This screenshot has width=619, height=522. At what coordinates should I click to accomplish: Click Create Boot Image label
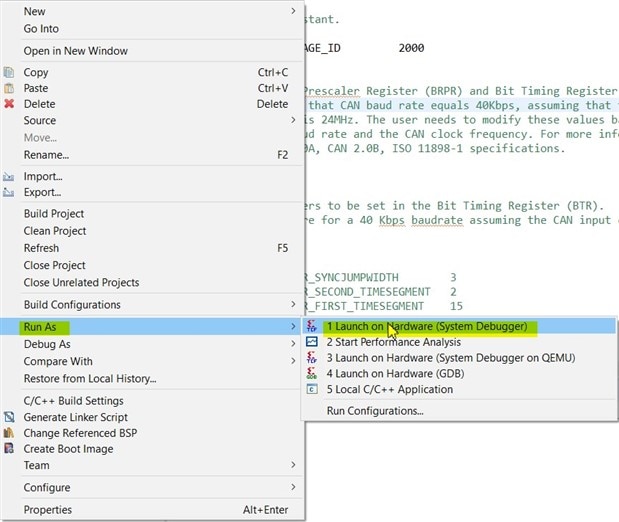coord(68,449)
